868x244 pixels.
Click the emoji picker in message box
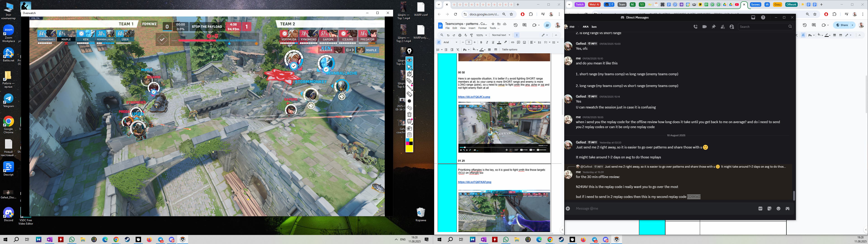pos(778,209)
